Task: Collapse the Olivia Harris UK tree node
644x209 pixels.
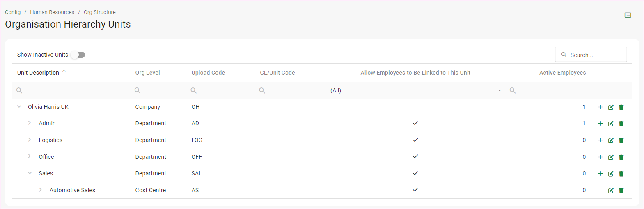Action: pyautogui.click(x=19, y=107)
